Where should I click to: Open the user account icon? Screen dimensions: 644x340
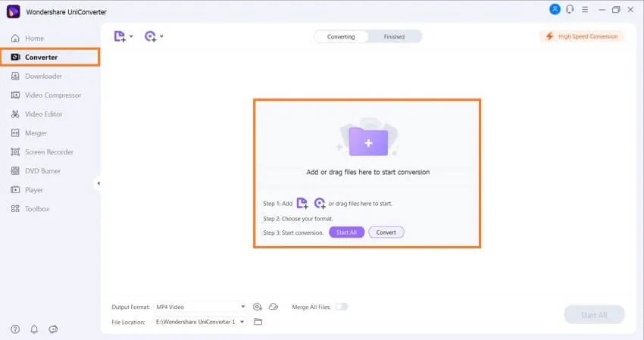[x=555, y=9]
